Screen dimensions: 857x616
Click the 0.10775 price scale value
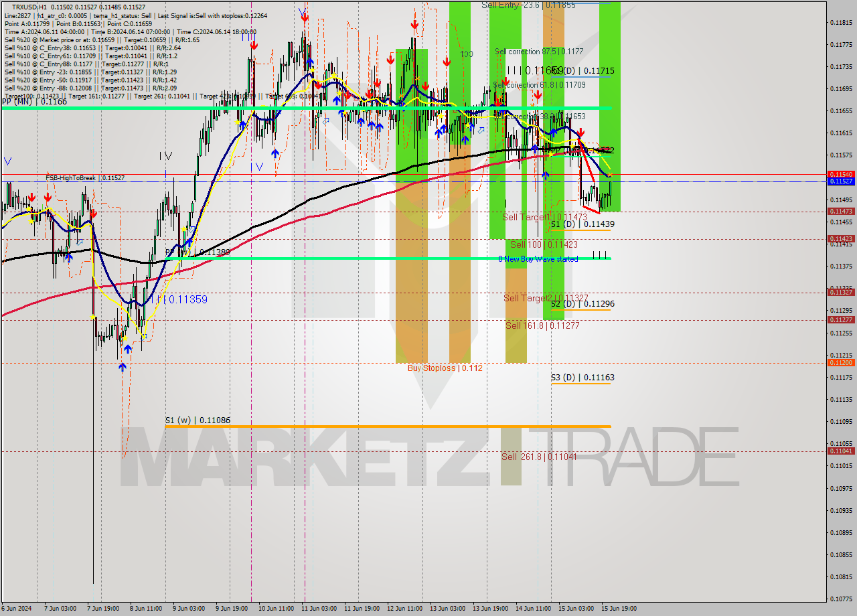coord(841,599)
